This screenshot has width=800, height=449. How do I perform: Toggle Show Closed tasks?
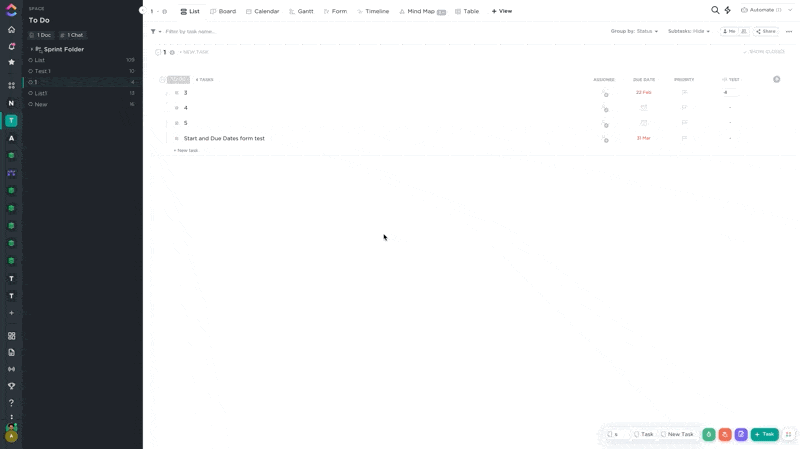(763, 52)
